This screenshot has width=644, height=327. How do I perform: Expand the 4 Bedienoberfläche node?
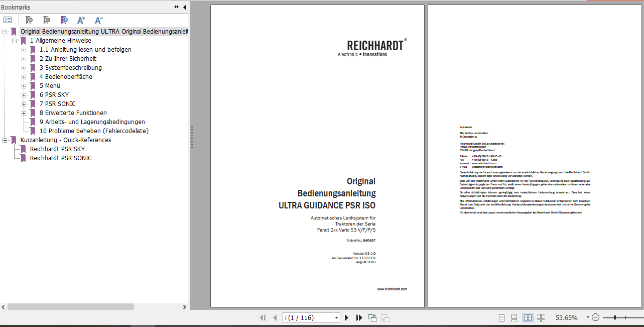[24, 77]
